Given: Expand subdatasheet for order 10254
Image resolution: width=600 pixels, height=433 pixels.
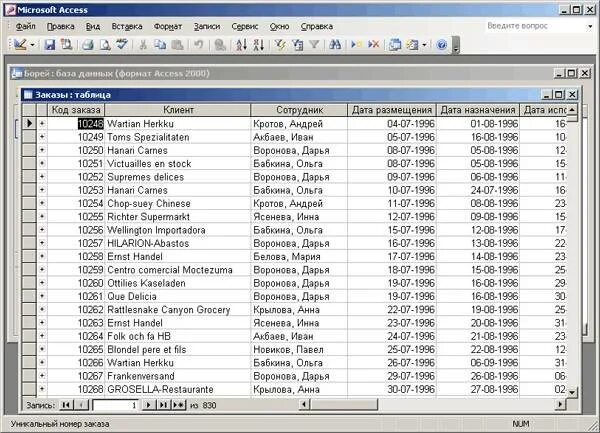Looking at the screenshot, I should click(x=42, y=203).
